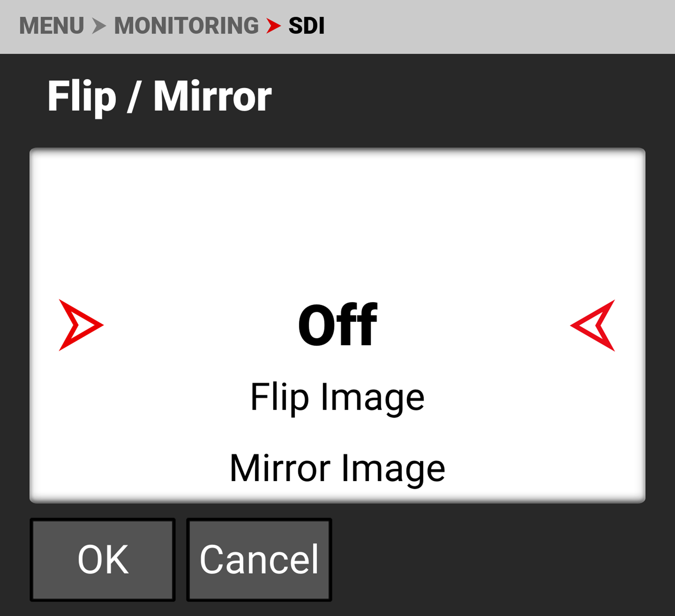
Task: Click the gray chevron after MENU
Action: 99,26
